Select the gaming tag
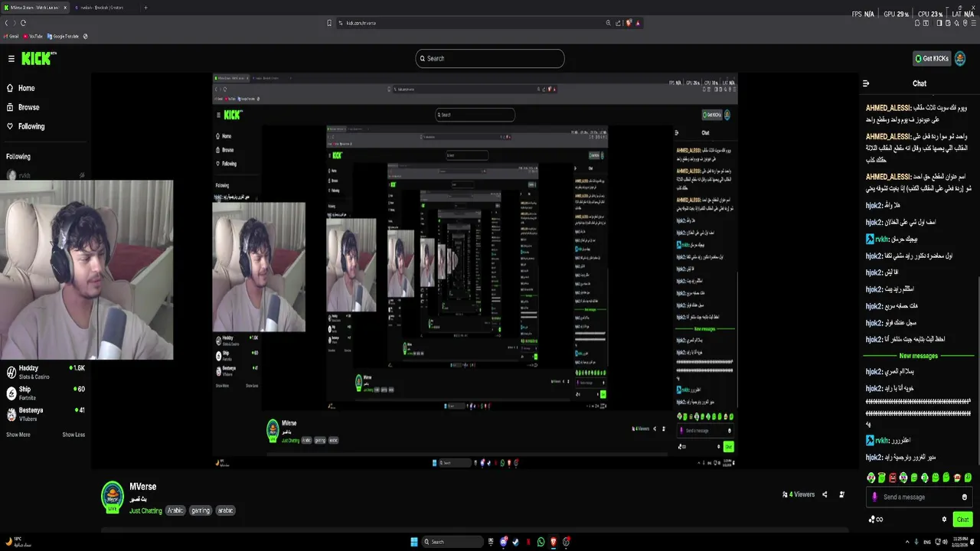Screen dimensions: 980x551 point(201,510)
